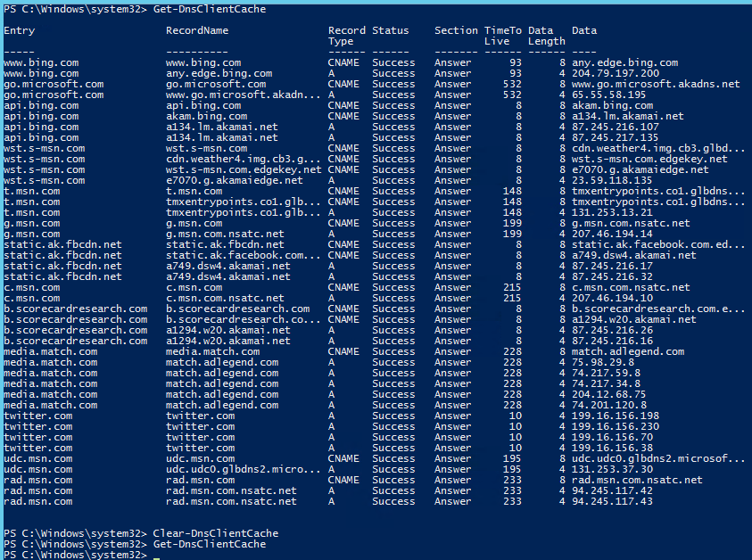Place cursor at the last empty prompt
The width and height of the screenshot is (752, 560).
pos(156,555)
